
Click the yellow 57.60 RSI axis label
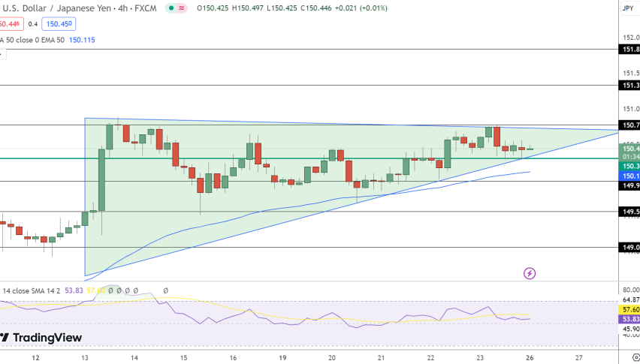(629, 310)
